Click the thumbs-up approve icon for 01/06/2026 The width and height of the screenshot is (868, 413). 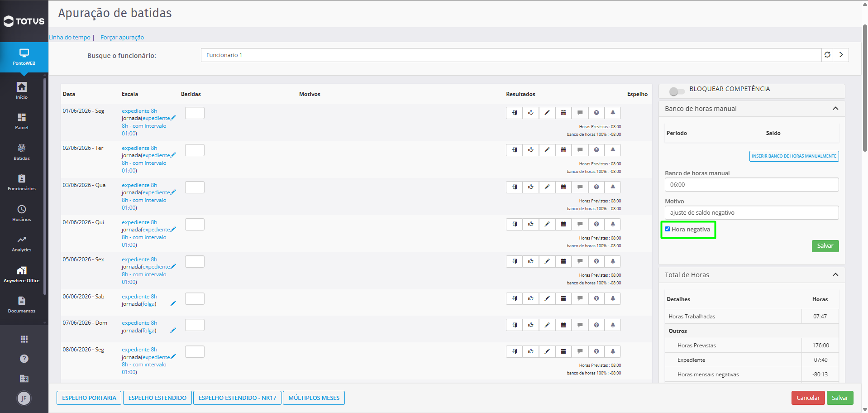[531, 113]
